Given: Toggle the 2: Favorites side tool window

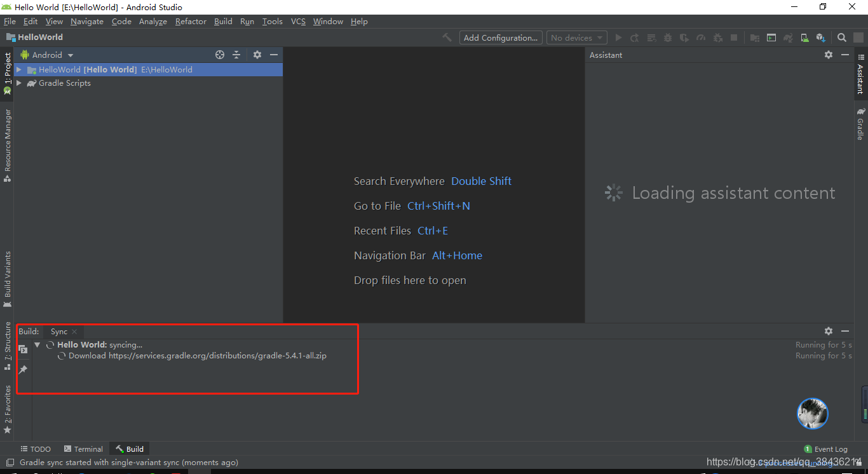Looking at the screenshot, I should tap(8, 409).
